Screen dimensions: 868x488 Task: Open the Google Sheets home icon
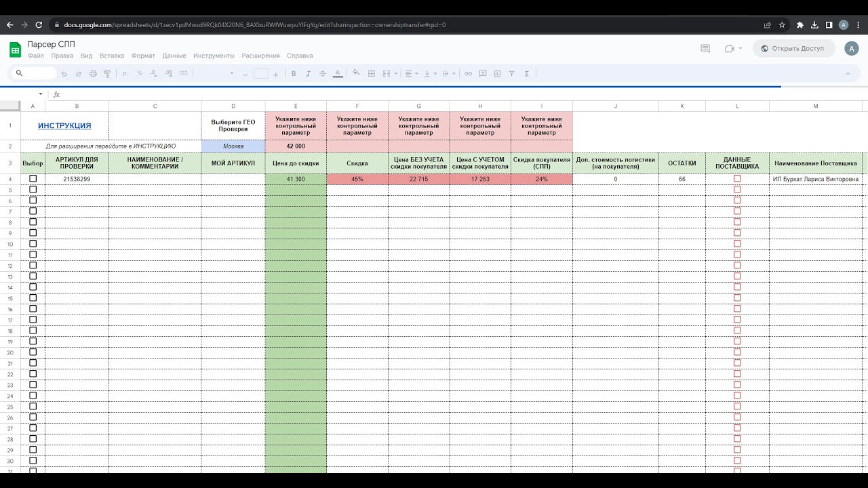[x=15, y=49]
